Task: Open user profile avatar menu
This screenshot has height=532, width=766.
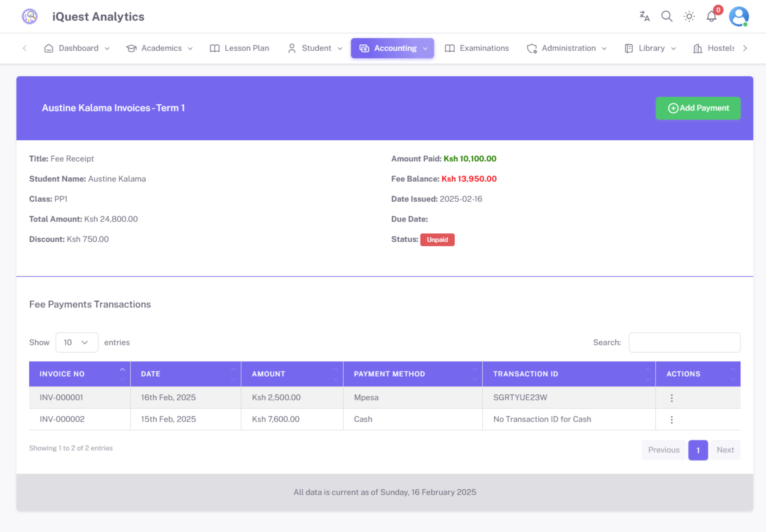Action: coord(739,16)
